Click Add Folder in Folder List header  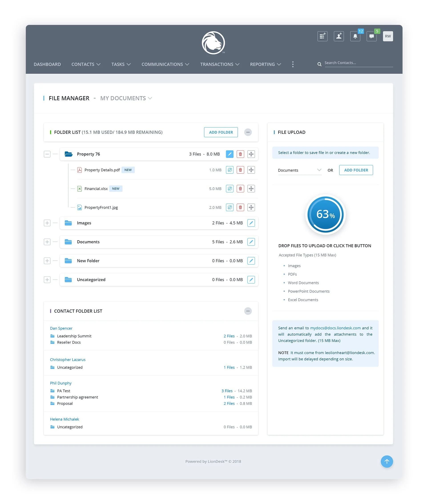tap(221, 132)
